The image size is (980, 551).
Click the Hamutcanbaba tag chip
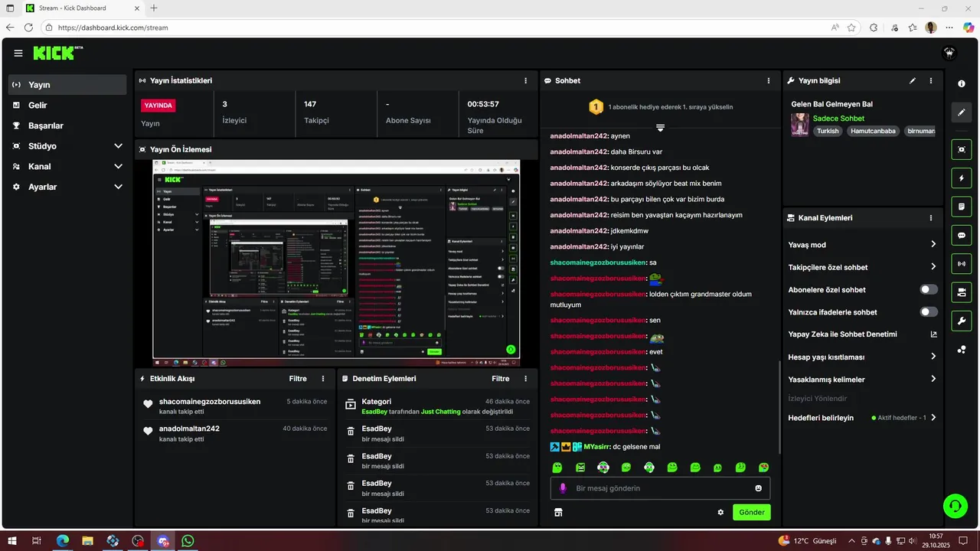(x=873, y=131)
